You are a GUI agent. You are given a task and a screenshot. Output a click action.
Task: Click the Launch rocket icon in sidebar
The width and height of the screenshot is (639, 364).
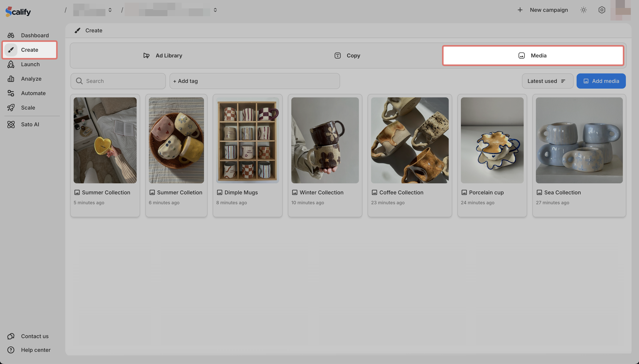tap(11, 64)
